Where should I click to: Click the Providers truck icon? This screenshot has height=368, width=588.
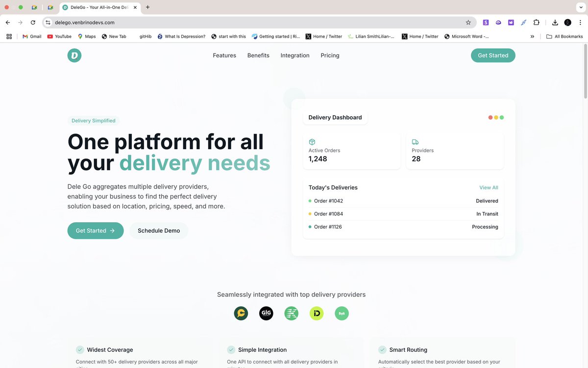[415, 142]
